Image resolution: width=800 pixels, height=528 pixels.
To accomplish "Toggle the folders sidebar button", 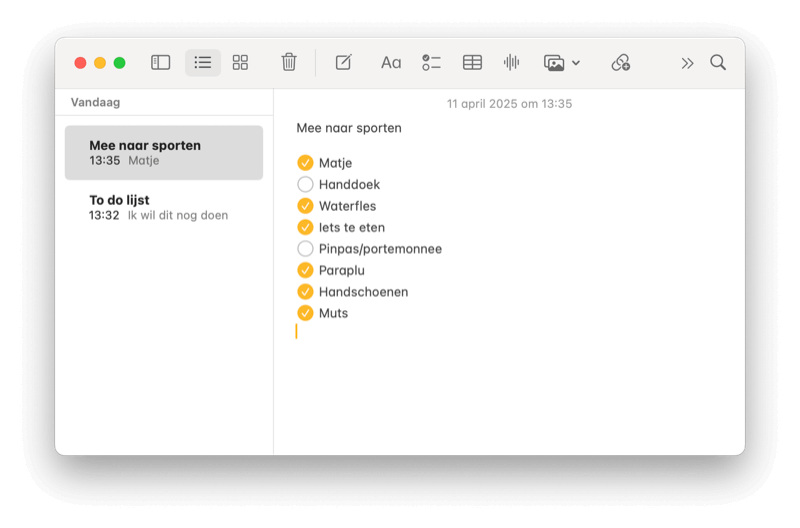I will click(x=160, y=63).
